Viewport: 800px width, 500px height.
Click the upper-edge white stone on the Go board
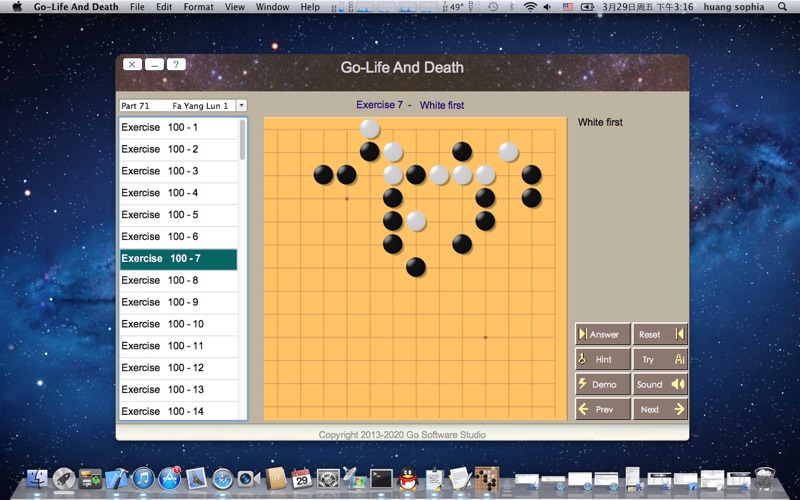[370, 129]
